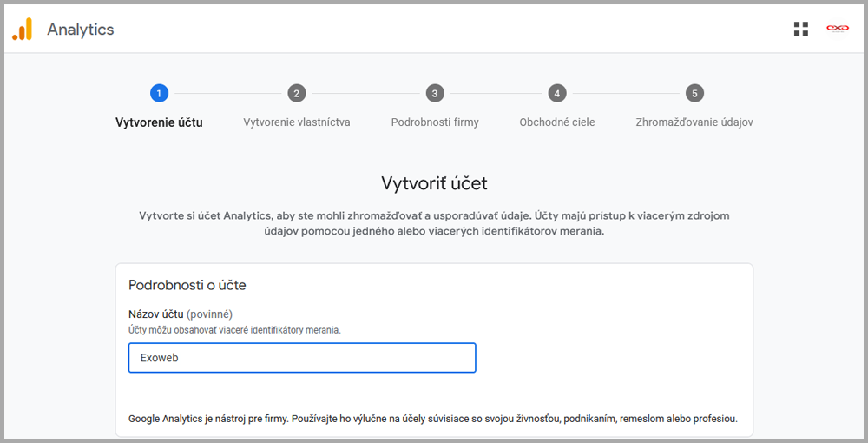Jump to step 2 circle
Image resolution: width=868 pixels, height=443 pixels.
(x=297, y=94)
